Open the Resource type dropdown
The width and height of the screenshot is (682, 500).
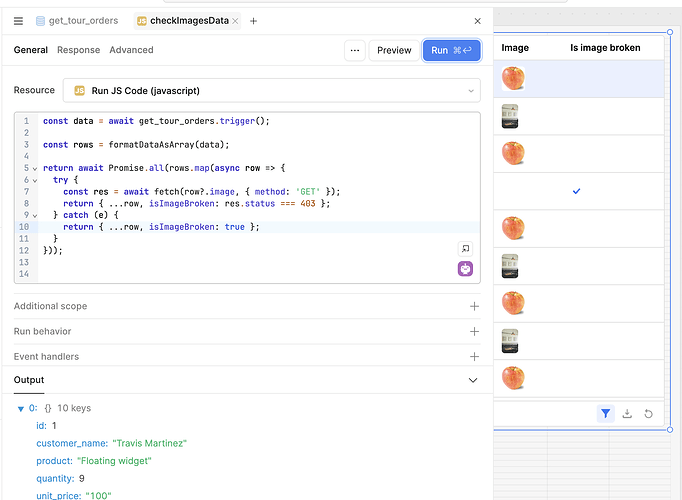(x=272, y=90)
